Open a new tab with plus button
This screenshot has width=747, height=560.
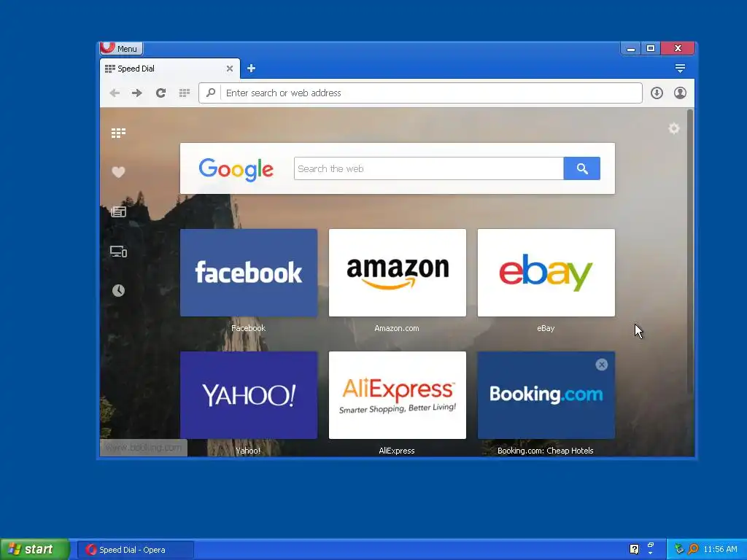click(x=251, y=69)
